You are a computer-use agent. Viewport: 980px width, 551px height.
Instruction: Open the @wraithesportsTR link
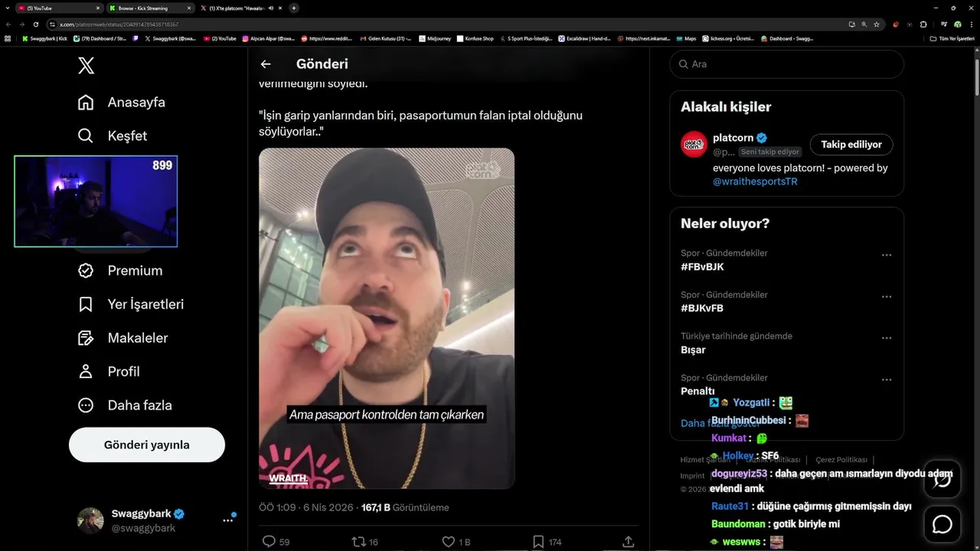755,181
